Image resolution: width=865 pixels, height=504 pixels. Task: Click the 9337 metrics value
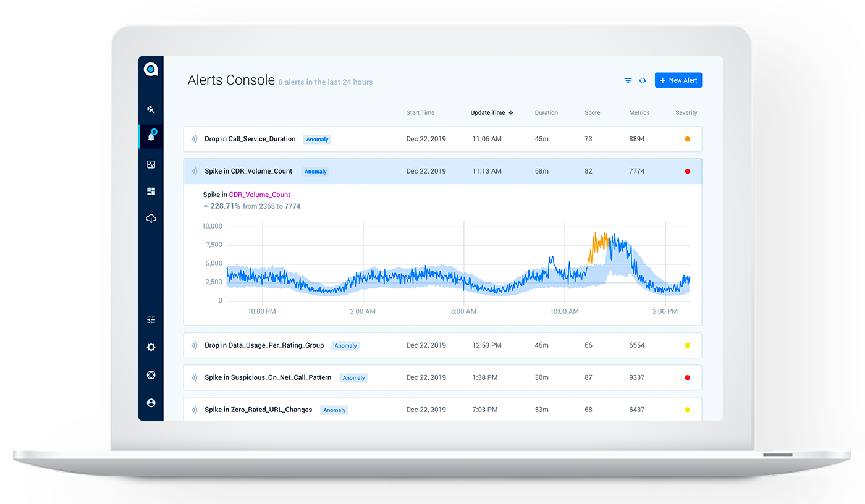tap(637, 377)
